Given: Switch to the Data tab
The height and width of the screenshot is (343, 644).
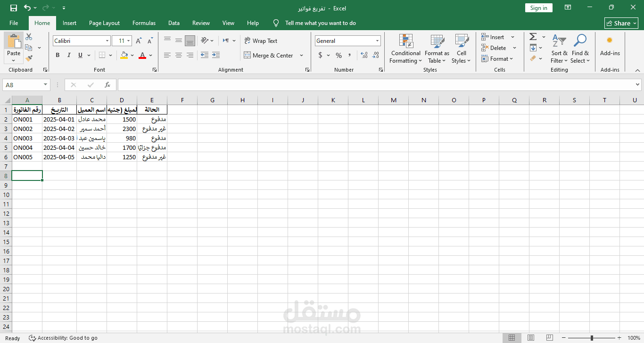Looking at the screenshot, I should click(x=174, y=23).
